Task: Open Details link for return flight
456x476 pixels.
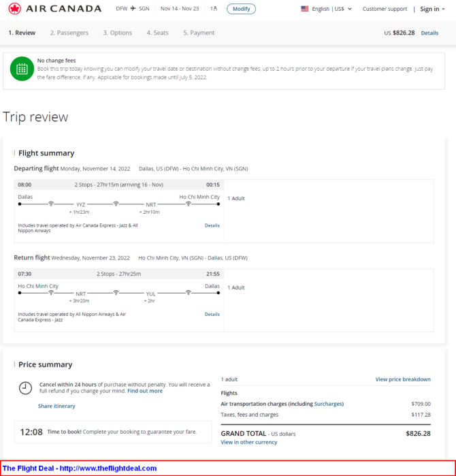Action: 212,314
